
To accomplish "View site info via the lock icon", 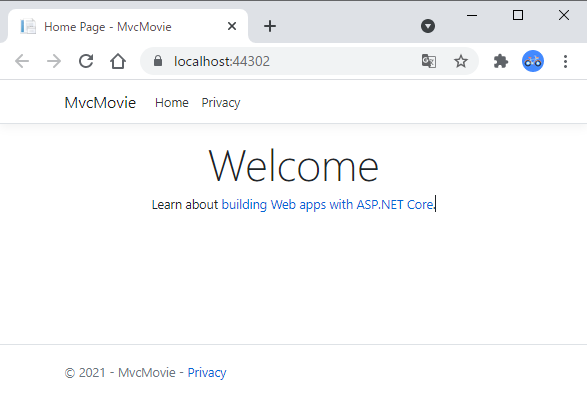I will (x=158, y=61).
